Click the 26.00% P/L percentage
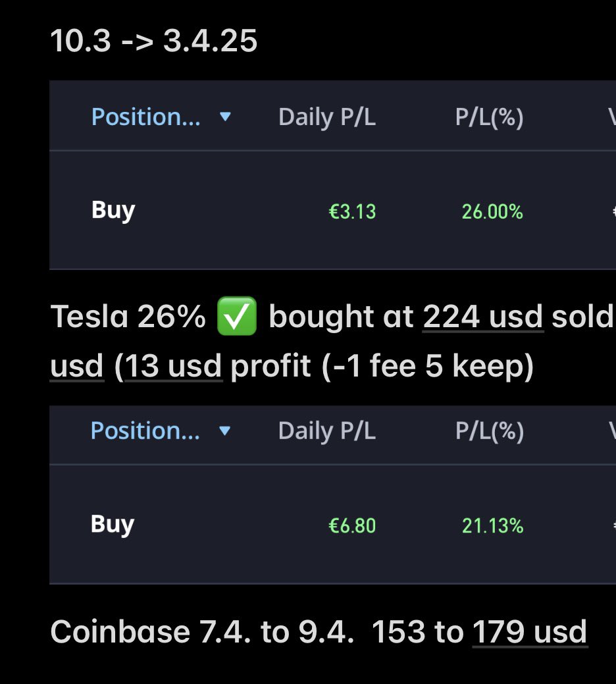This screenshot has height=684, width=616. 492,212
